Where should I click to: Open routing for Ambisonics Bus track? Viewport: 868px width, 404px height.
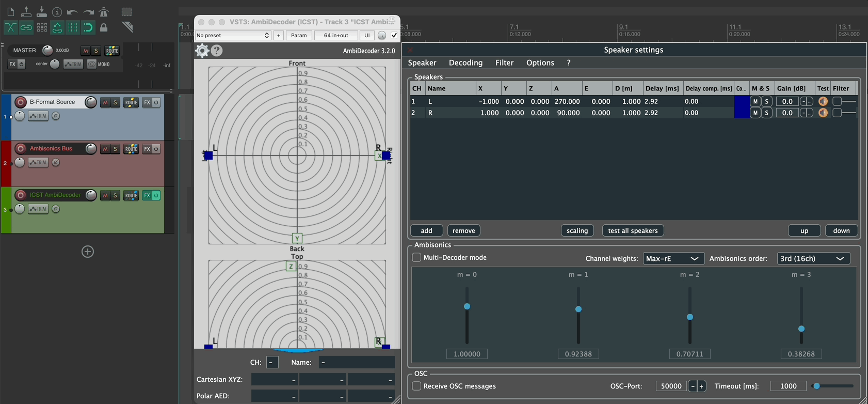[x=131, y=149]
